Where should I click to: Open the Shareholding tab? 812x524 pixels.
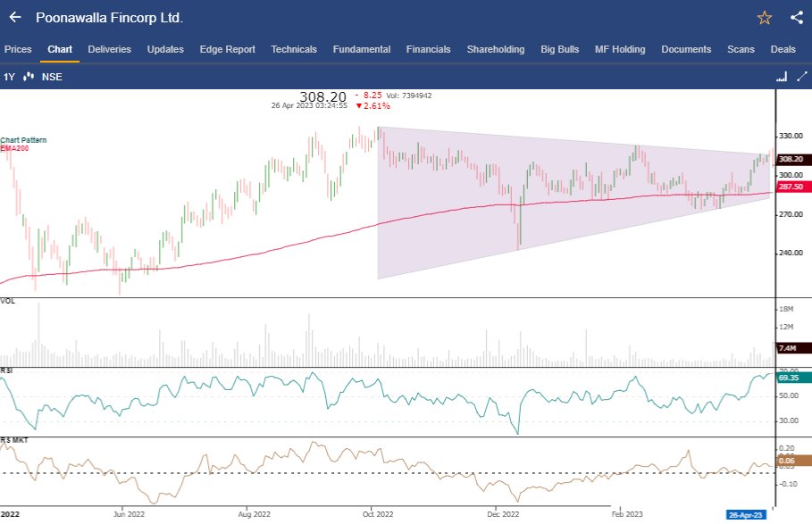point(496,49)
